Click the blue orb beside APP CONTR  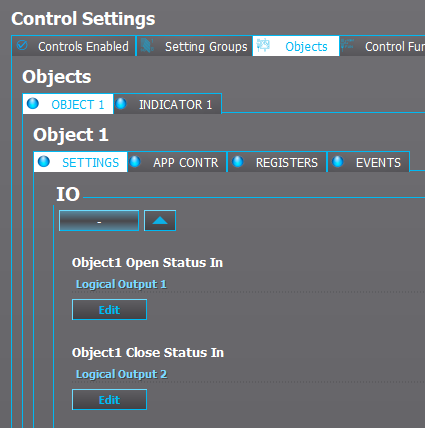135,161
